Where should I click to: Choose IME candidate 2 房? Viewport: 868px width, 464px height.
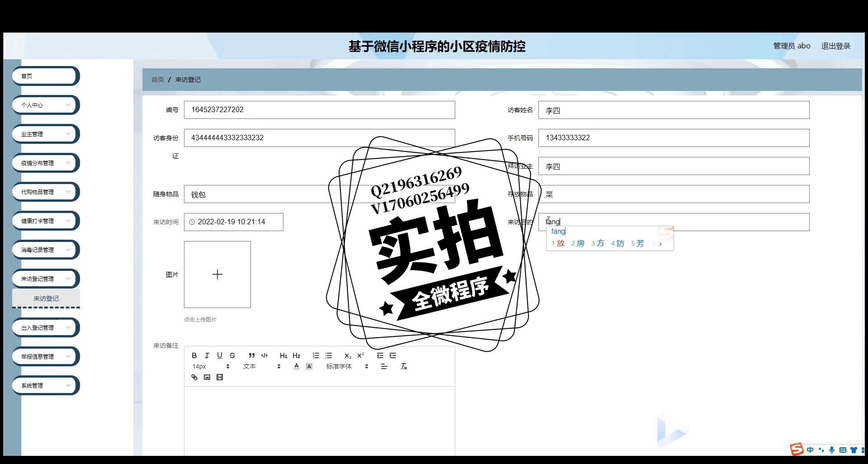pyautogui.click(x=578, y=243)
